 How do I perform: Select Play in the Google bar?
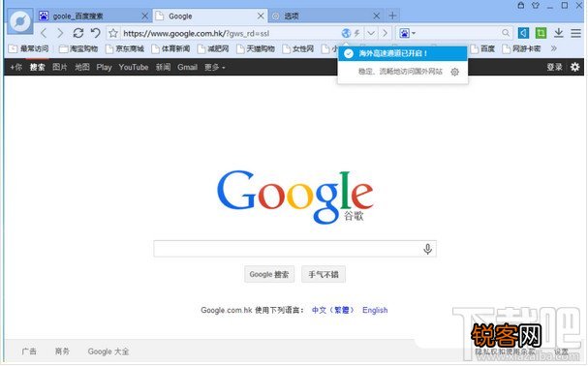point(104,67)
